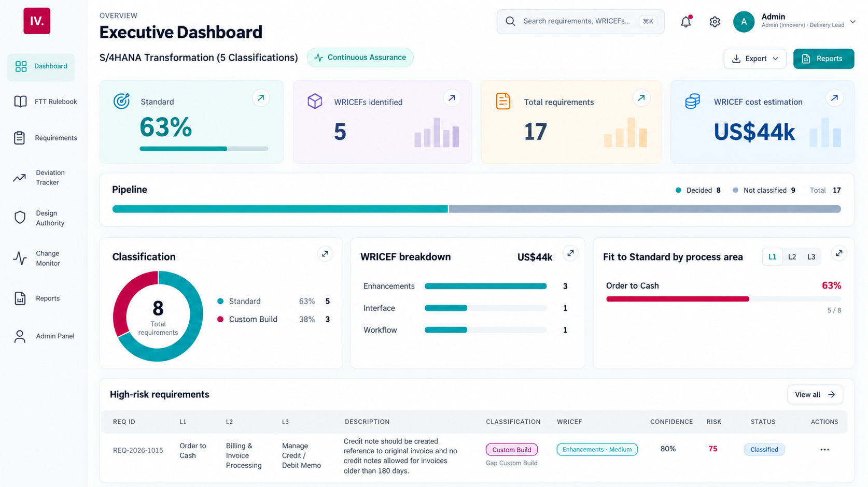This screenshot has width=868, height=487.
Task: Focus the search requirements field
Action: coord(580,22)
